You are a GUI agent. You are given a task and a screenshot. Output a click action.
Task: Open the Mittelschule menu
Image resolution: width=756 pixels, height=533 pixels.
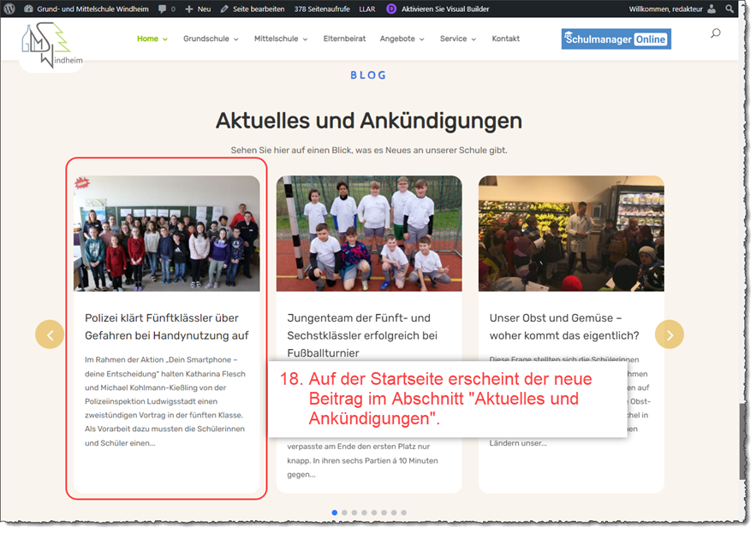276,38
